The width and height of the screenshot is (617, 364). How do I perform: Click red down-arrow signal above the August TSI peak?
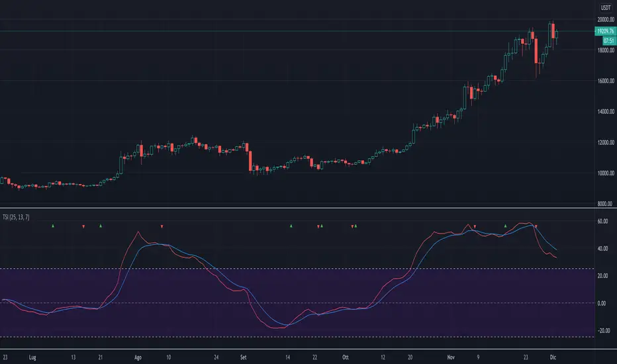click(x=162, y=226)
